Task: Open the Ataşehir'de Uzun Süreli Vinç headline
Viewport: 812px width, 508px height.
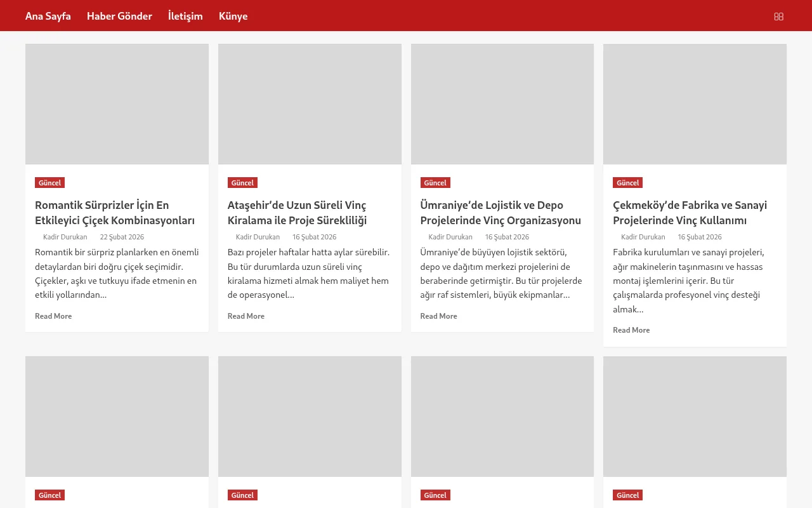Action: [x=297, y=213]
